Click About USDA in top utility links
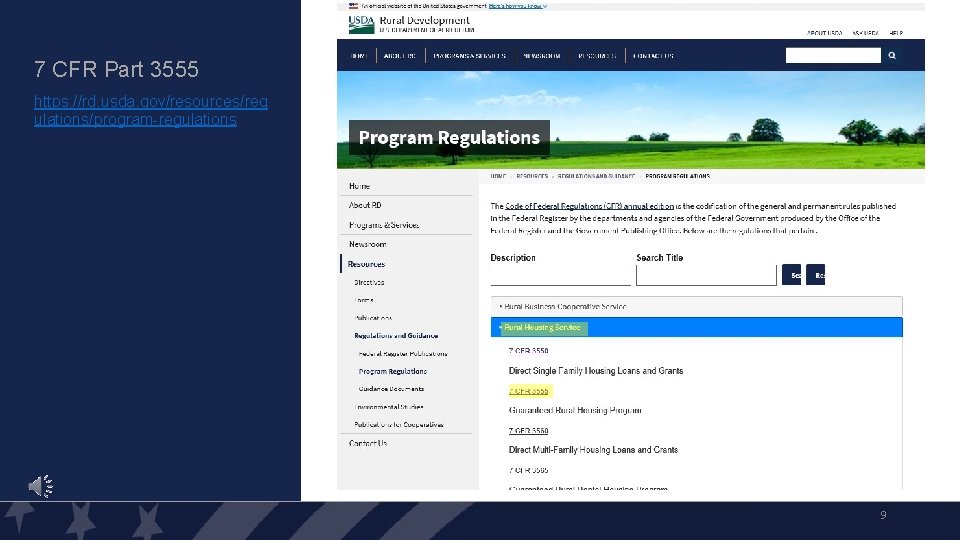960x540 pixels. point(824,33)
